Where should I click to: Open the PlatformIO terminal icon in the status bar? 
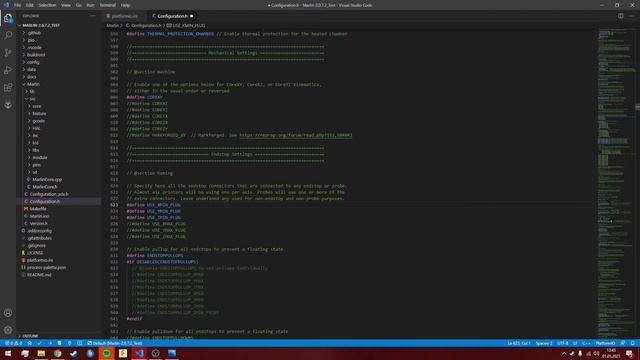[x=80, y=343]
